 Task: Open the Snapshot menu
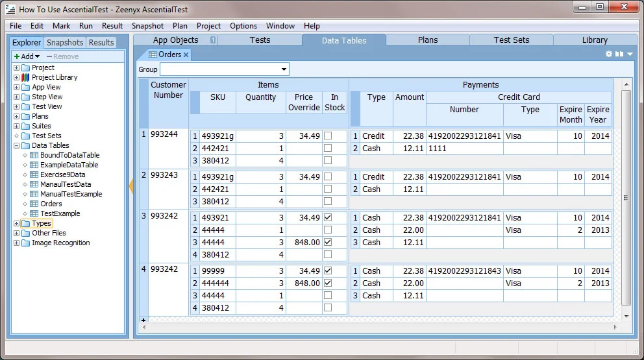(x=147, y=25)
